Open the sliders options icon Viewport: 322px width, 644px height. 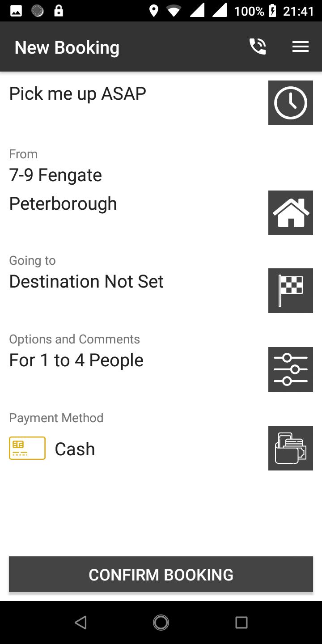pyautogui.click(x=291, y=369)
